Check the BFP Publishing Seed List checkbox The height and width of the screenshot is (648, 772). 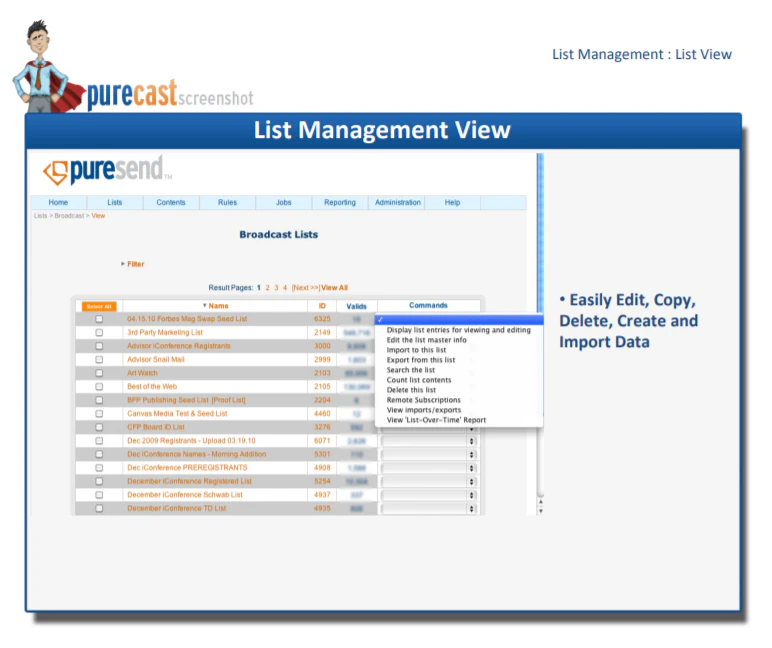(99, 400)
